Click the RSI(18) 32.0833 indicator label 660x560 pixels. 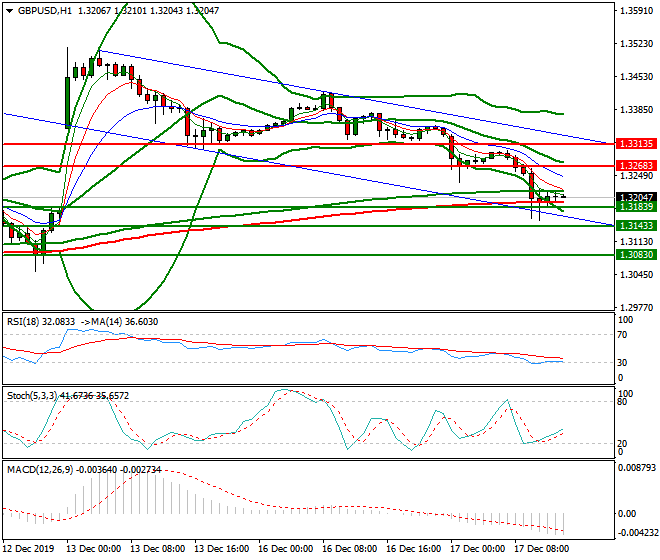point(41,322)
